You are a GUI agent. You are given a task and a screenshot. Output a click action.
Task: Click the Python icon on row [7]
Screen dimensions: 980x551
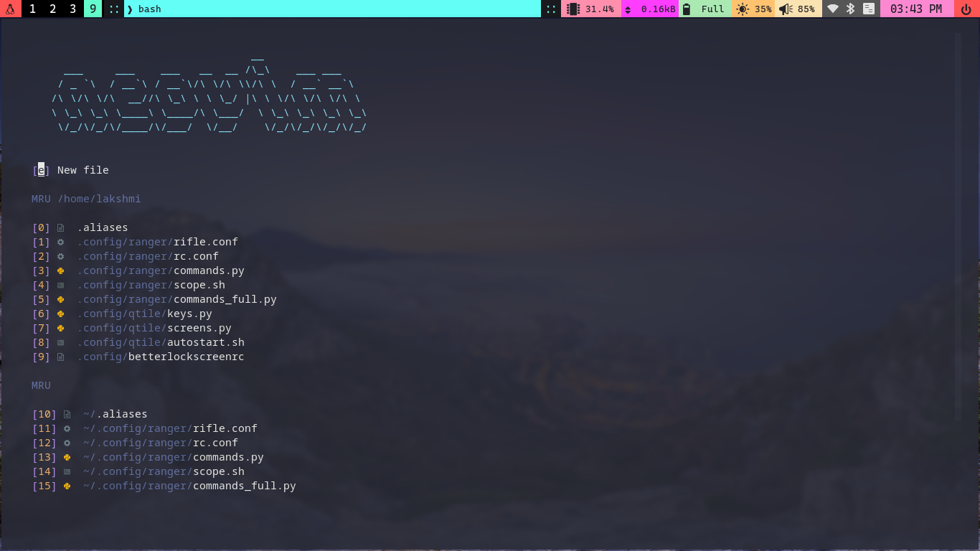(x=61, y=328)
